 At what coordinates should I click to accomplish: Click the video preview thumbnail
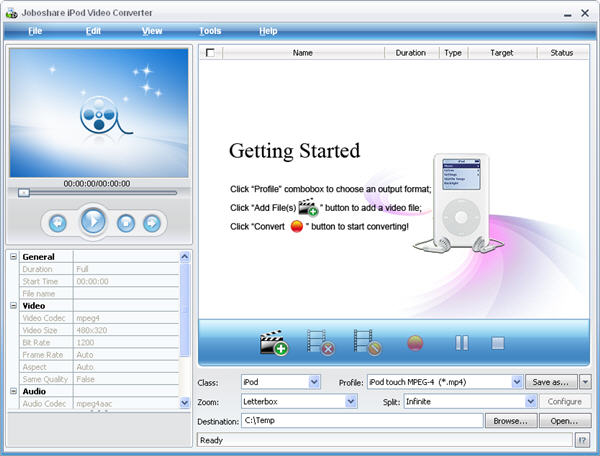pos(99,112)
